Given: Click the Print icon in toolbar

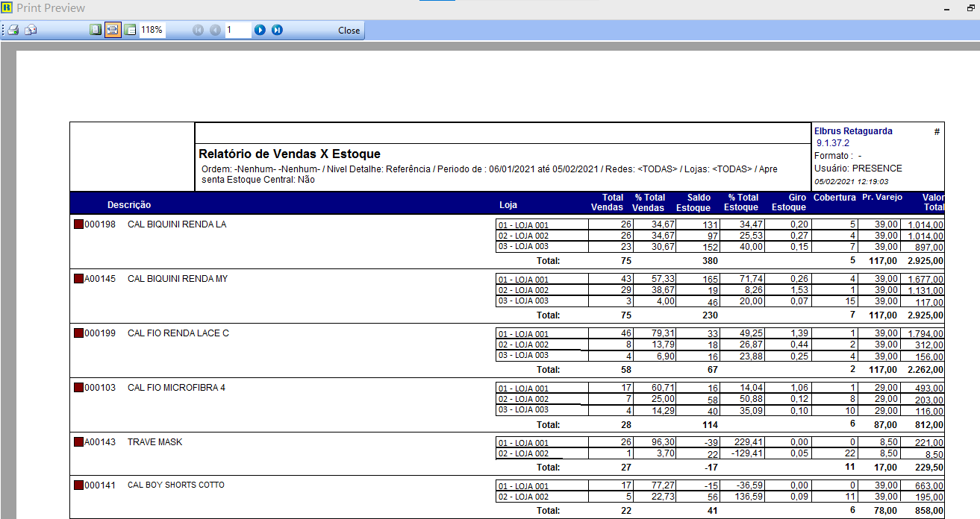Looking at the screenshot, I should click(13, 31).
